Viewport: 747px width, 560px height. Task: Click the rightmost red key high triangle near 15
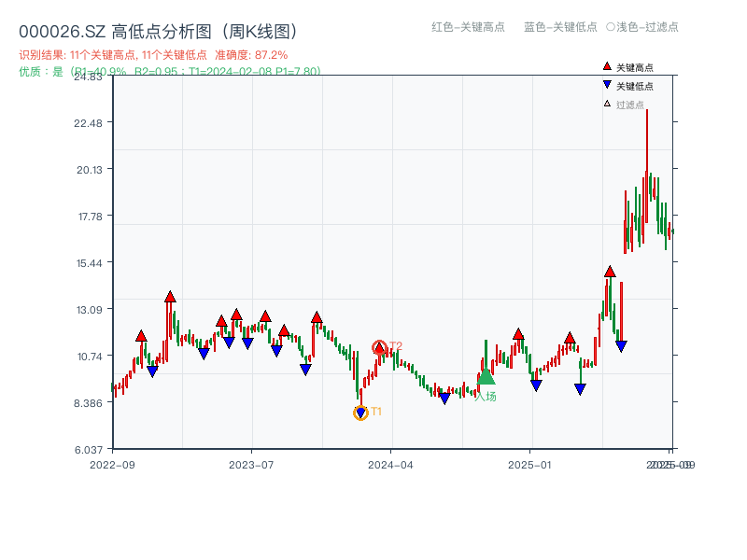tap(610, 272)
